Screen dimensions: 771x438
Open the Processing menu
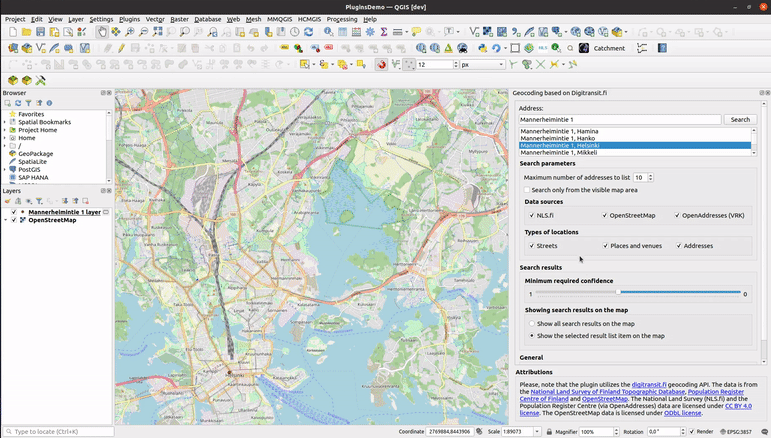[342, 19]
